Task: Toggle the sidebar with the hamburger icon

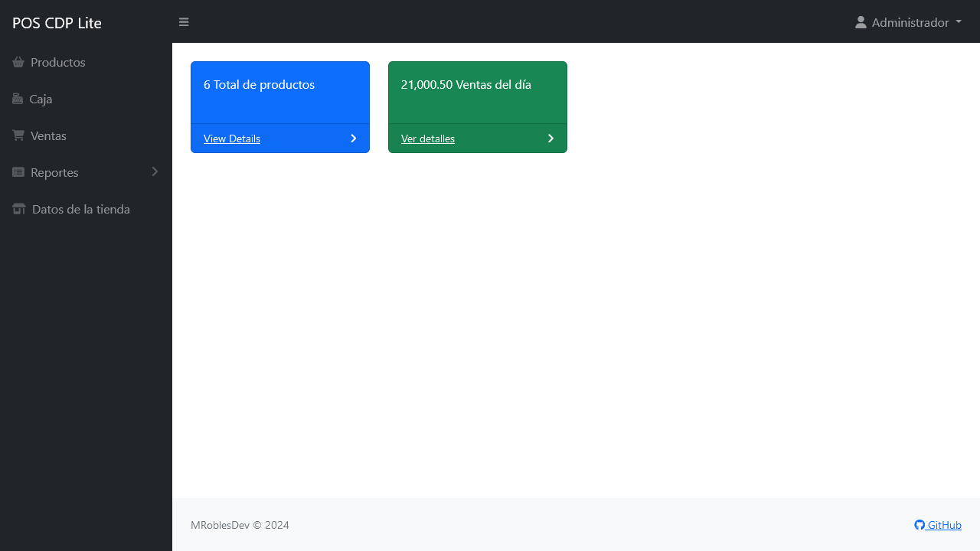Action: [184, 22]
